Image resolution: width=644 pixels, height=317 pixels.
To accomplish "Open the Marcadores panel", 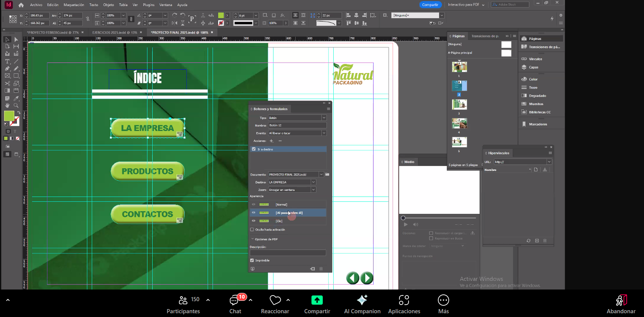I will click(x=538, y=124).
